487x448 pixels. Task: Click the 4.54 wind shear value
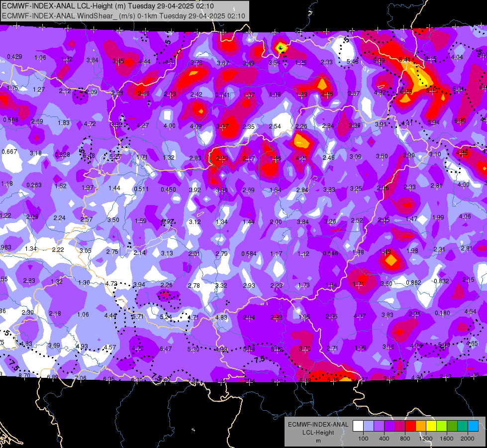[470, 312]
